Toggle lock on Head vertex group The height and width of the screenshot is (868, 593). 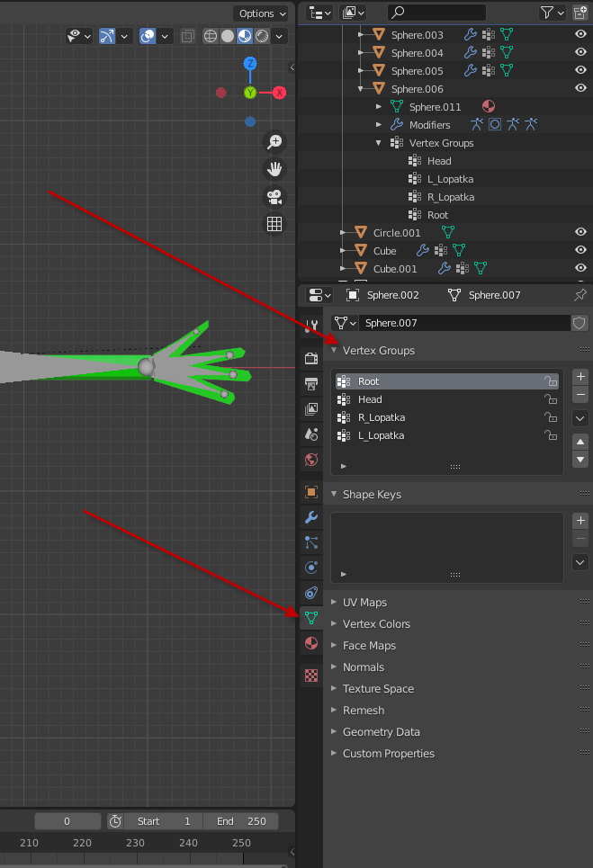(x=551, y=399)
